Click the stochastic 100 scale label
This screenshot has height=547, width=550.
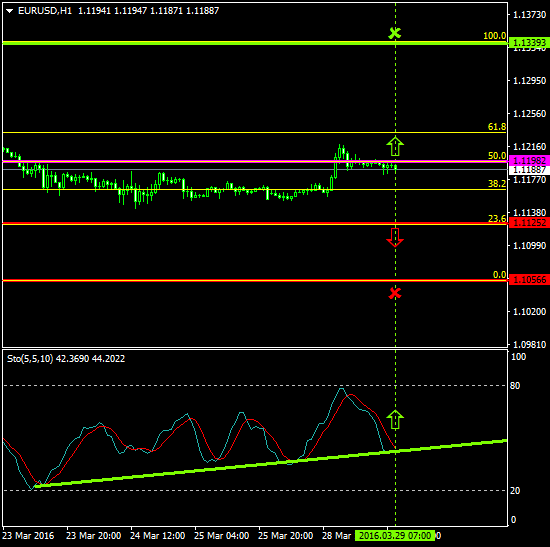pos(518,357)
